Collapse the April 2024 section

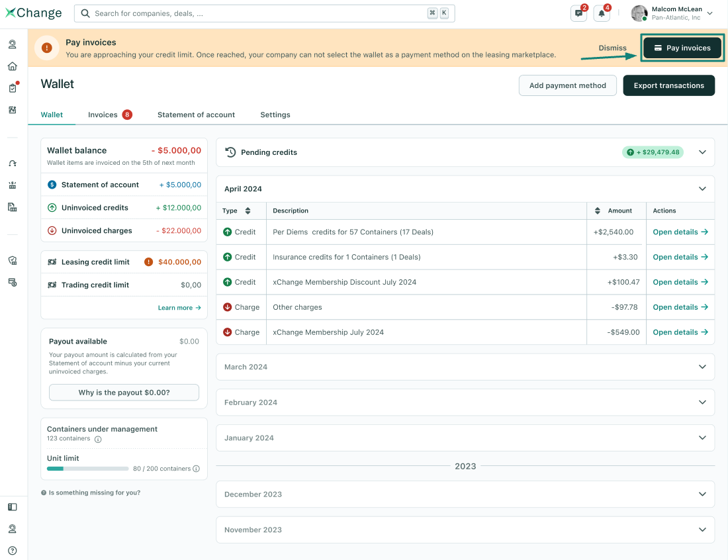point(702,189)
